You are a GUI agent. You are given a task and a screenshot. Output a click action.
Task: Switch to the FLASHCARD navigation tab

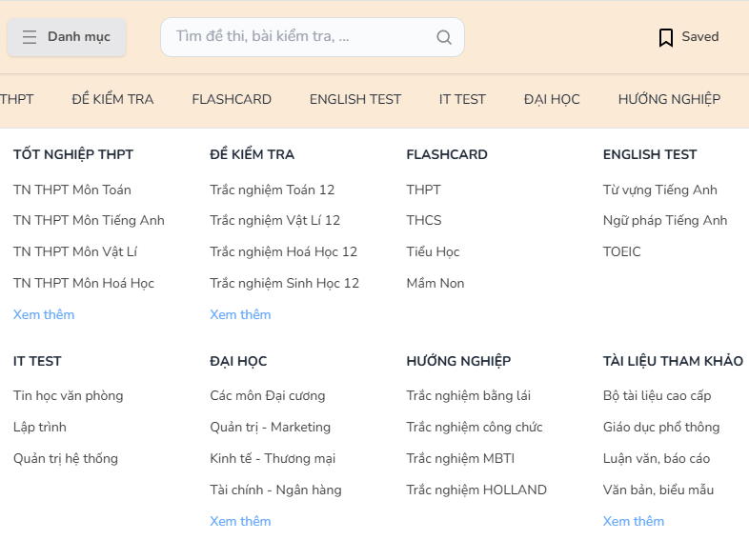coord(232,99)
